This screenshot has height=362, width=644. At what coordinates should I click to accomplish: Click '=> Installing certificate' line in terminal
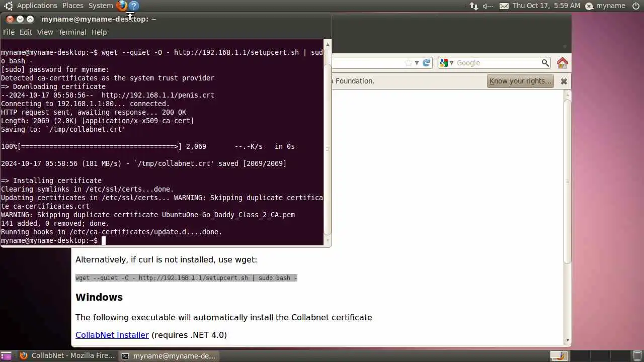point(51,180)
